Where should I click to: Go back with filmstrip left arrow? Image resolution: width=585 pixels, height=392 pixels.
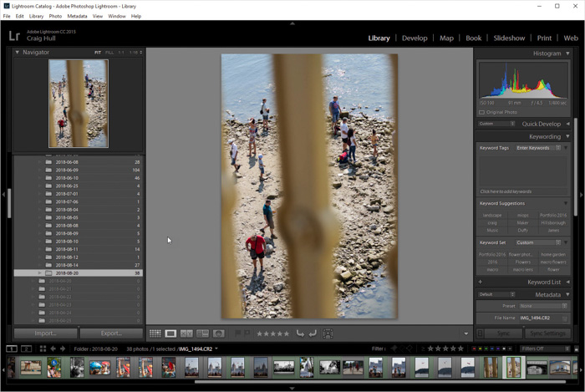click(53, 349)
